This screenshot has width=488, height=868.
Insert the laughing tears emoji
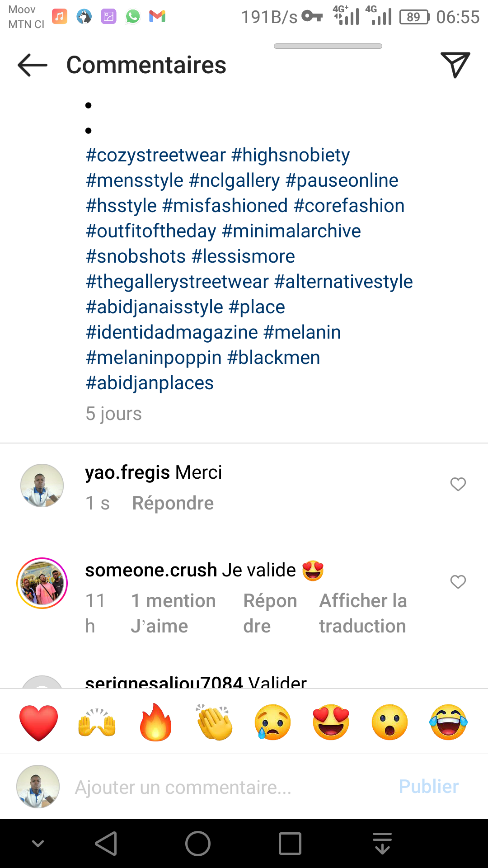click(x=448, y=722)
